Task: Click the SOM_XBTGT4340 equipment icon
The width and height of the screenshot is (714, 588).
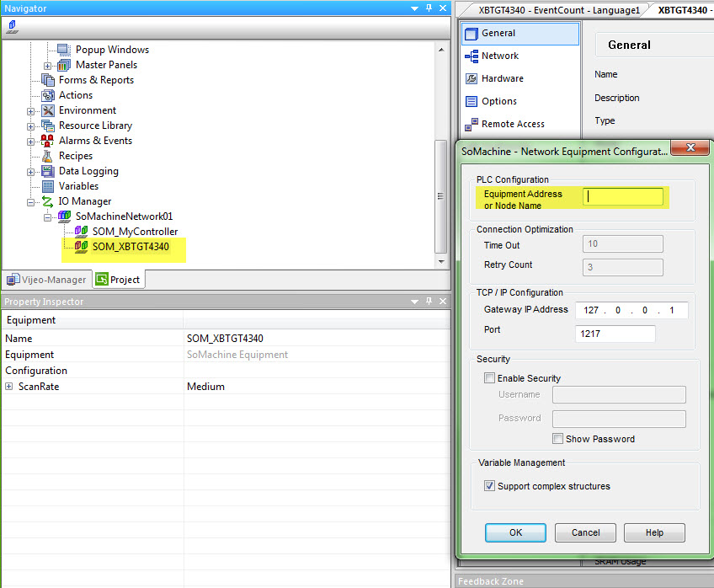Action: [x=81, y=247]
